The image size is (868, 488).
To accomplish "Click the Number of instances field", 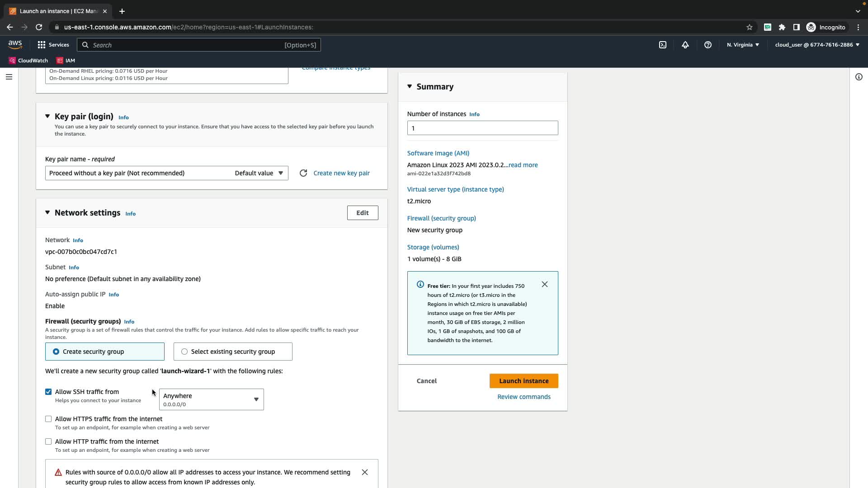I will click(482, 128).
